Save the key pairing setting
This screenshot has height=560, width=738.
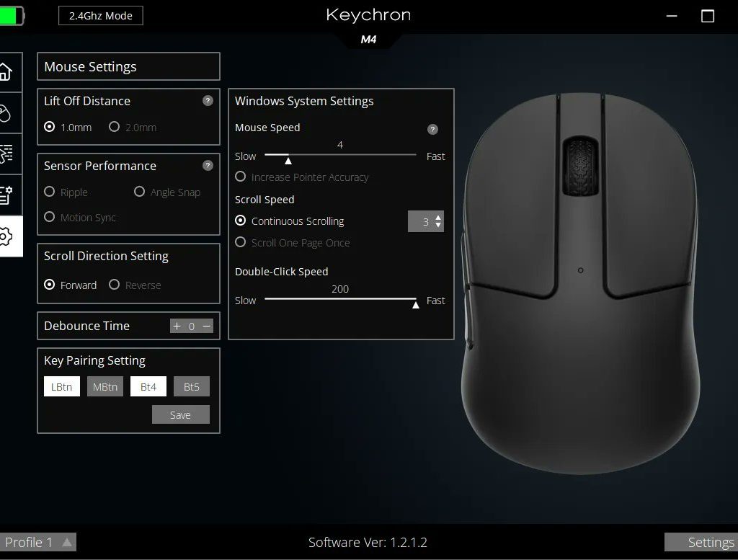(x=180, y=414)
